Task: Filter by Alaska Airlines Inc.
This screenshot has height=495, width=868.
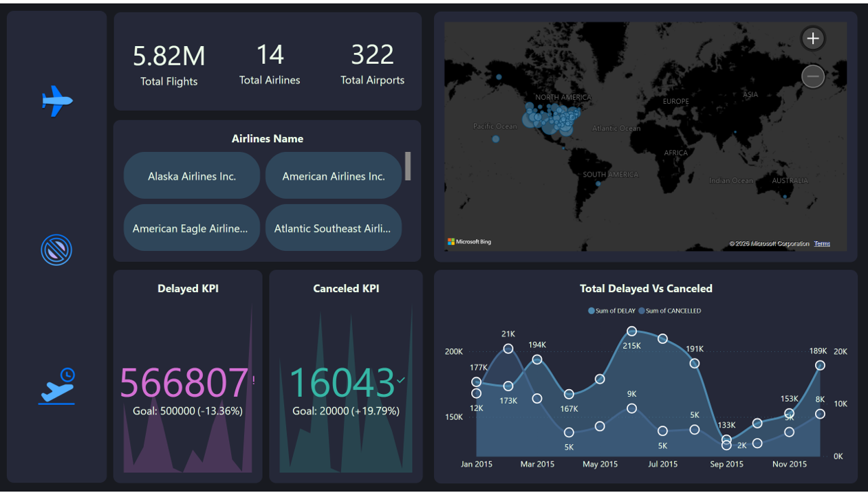Action: click(x=192, y=176)
